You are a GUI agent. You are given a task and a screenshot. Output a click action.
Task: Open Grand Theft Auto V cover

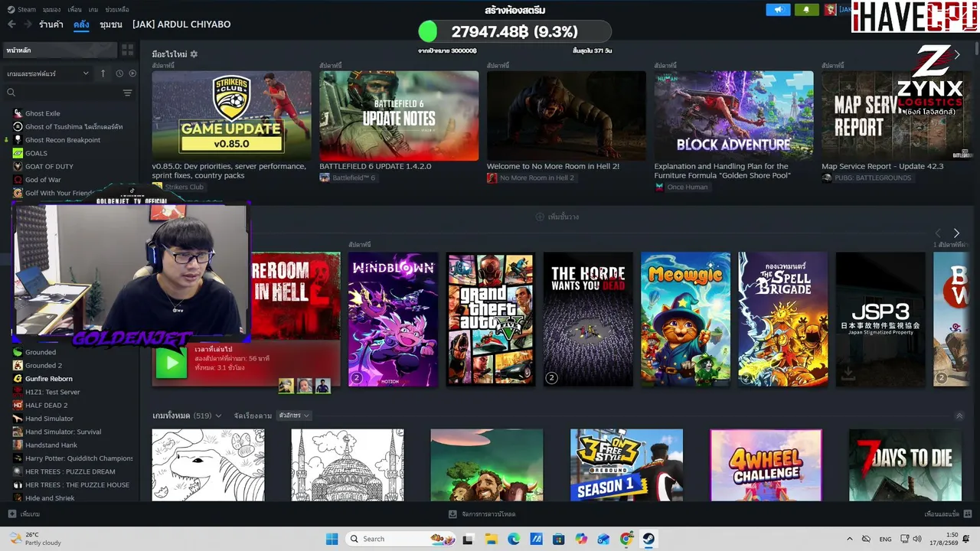click(x=490, y=319)
